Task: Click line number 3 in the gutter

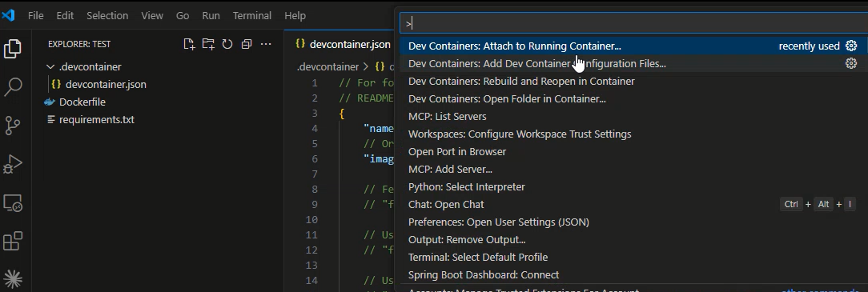Action: pos(315,114)
